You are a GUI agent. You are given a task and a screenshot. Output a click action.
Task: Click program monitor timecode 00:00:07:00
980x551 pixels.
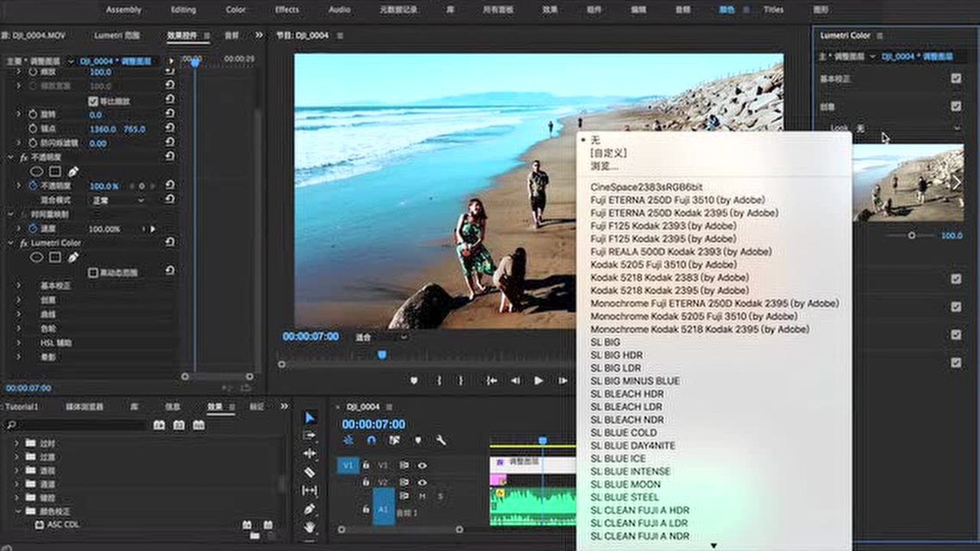310,337
